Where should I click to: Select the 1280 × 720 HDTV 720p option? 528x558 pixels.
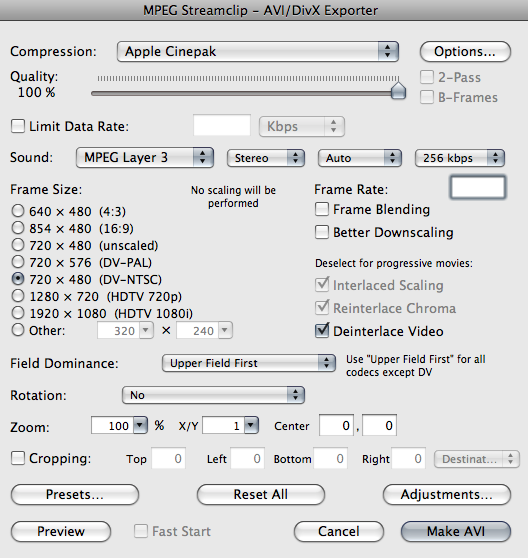click(18, 296)
